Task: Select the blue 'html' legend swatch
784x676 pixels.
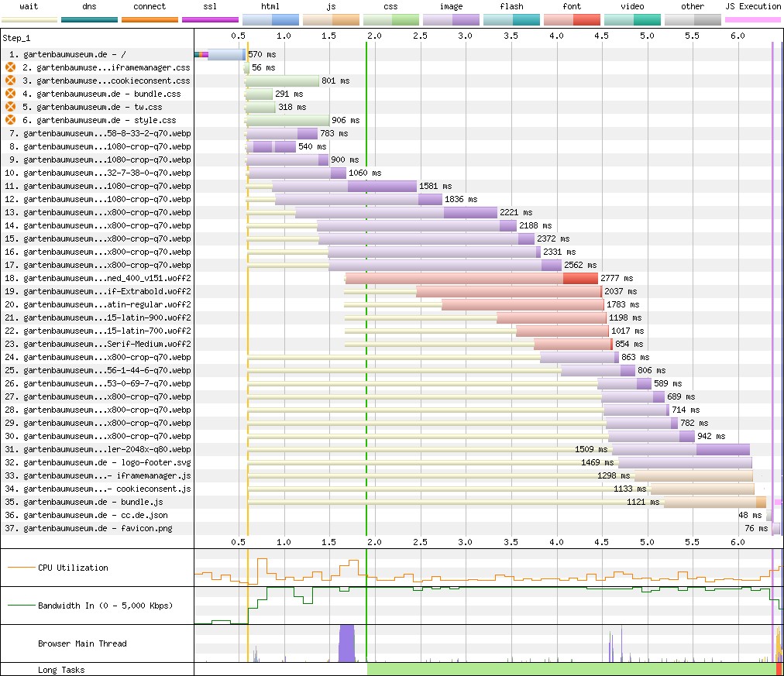Action: [x=270, y=20]
